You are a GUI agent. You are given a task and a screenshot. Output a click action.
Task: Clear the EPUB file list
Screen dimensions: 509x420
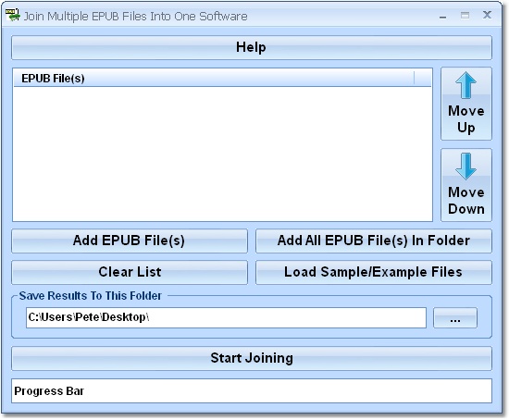point(130,272)
